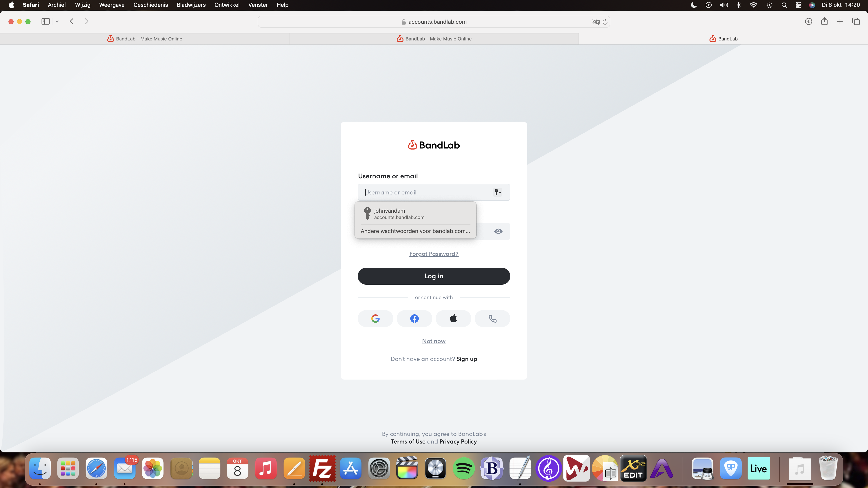
Task: Choose Andere wachtwoorden voor bandlab.com
Action: 415,231
